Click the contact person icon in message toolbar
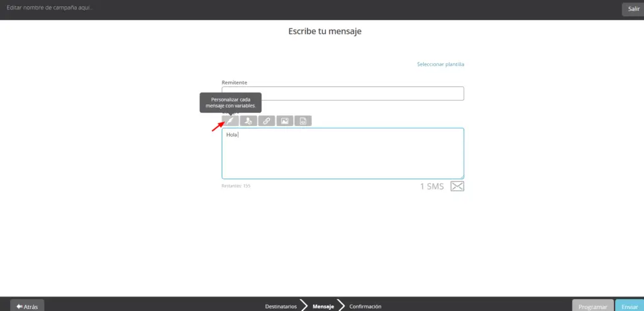644x311 pixels. (x=248, y=121)
